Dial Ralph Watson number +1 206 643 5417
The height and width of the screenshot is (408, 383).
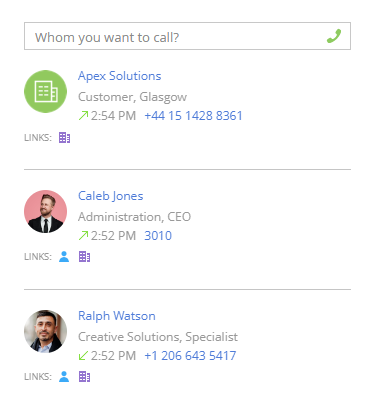[x=190, y=356]
